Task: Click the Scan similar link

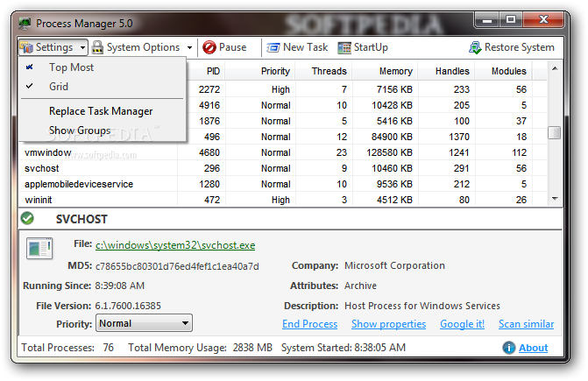Action: [x=526, y=324]
